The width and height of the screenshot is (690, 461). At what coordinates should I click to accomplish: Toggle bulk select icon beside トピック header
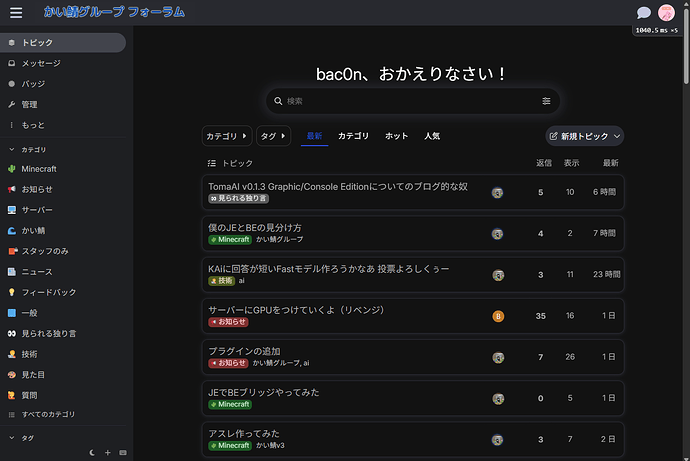[212, 163]
